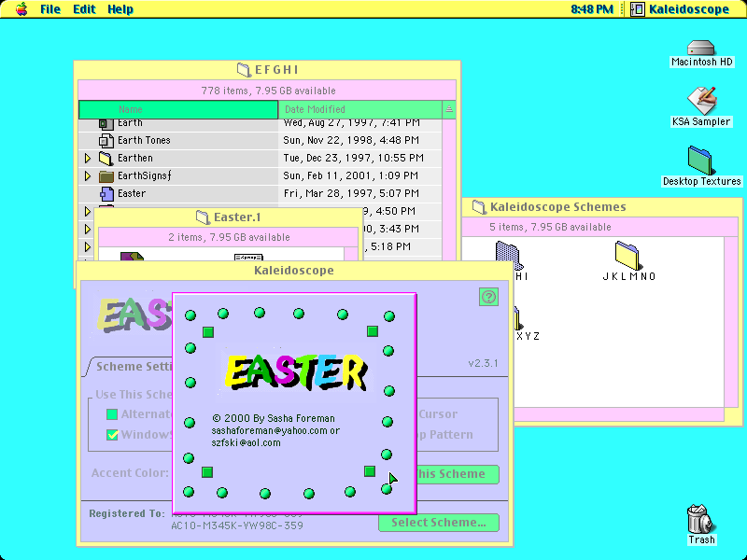Screen dimensions: 747x560
Task: Open the Kaleidoscope application menu
Action: tap(680, 9)
